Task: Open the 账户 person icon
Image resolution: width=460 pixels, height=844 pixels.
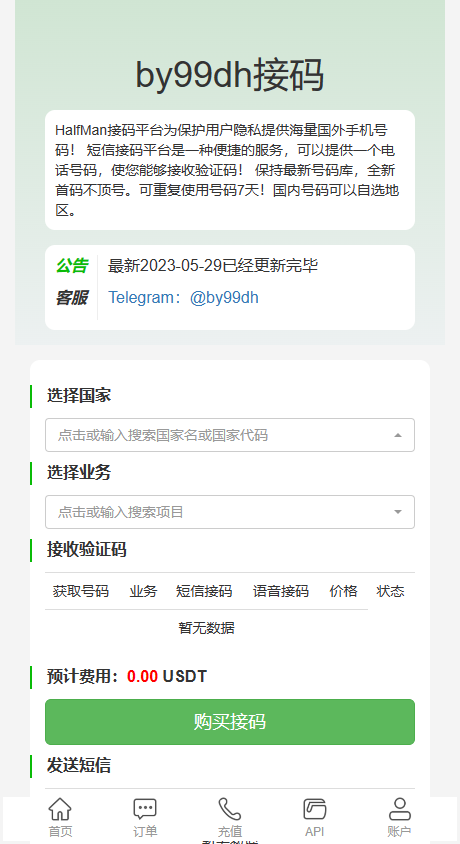Action: click(x=399, y=809)
